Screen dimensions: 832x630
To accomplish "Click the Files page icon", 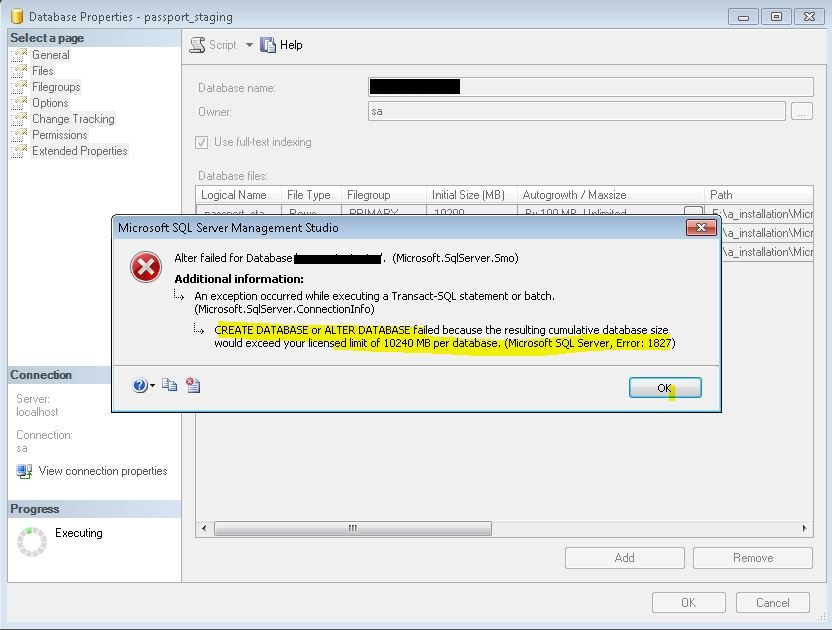I will [x=19, y=71].
